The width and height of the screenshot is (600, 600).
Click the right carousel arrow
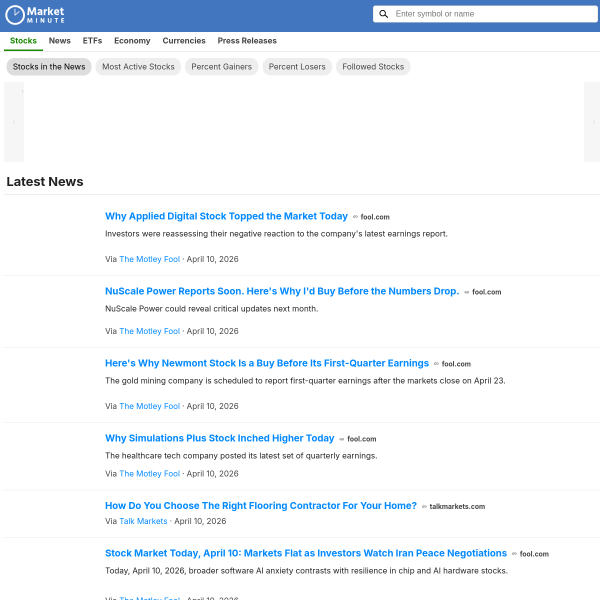[x=591, y=122]
